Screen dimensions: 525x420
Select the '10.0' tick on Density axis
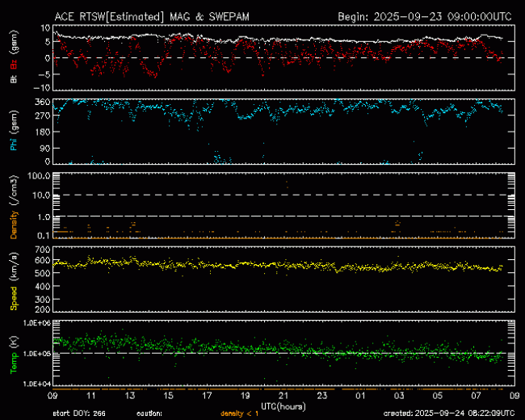tap(41, 195)
